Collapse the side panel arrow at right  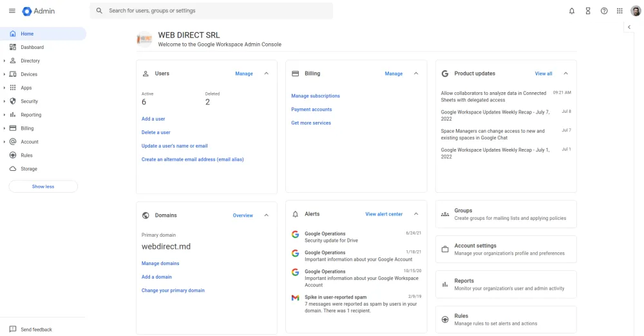click(629, 27)
